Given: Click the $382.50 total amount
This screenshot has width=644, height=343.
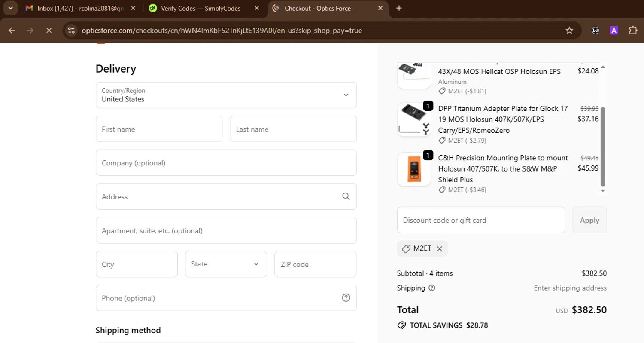Looking at the screenshot, I should click(x=589, y=310).
